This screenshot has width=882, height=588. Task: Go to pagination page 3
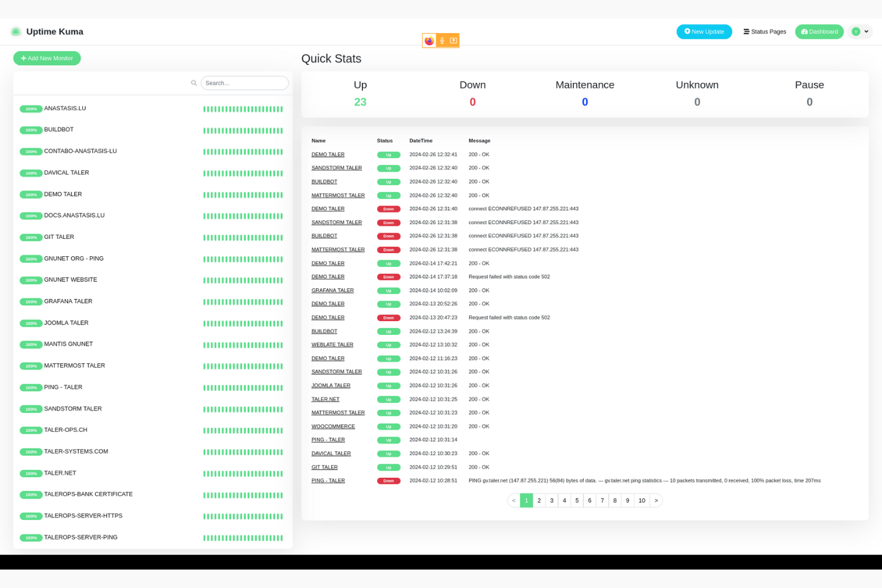[x=552, y=500]
